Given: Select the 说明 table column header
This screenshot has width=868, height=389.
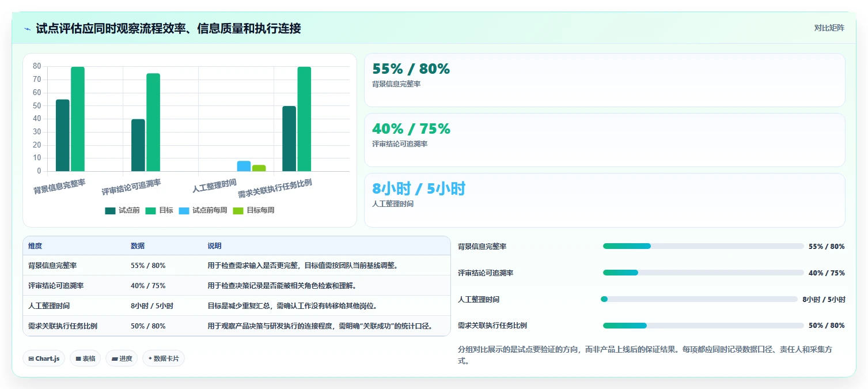Looking at the screenshot, I should [215, 246].
